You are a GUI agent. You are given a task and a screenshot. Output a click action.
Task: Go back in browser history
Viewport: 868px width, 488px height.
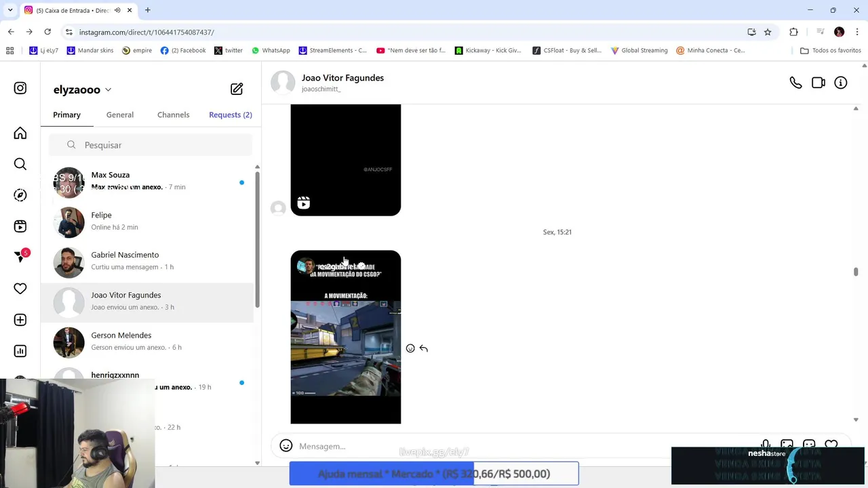pos(11,32)
